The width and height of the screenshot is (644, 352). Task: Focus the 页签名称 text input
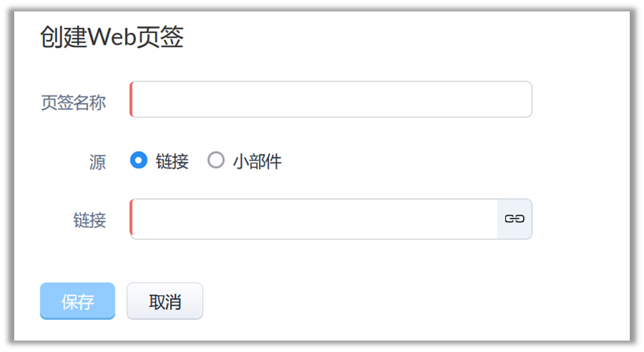[332, 100]
